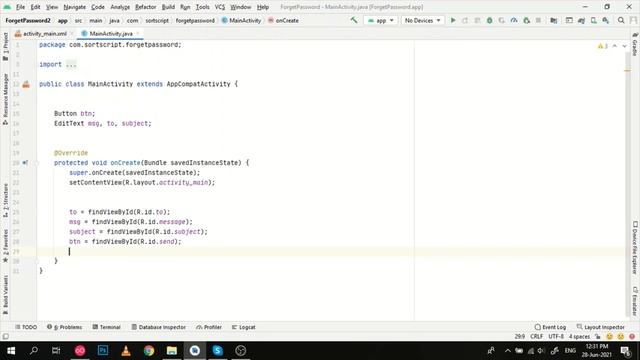
Task: Show hidden system tray icons chevron
Action: coord(507,351)
